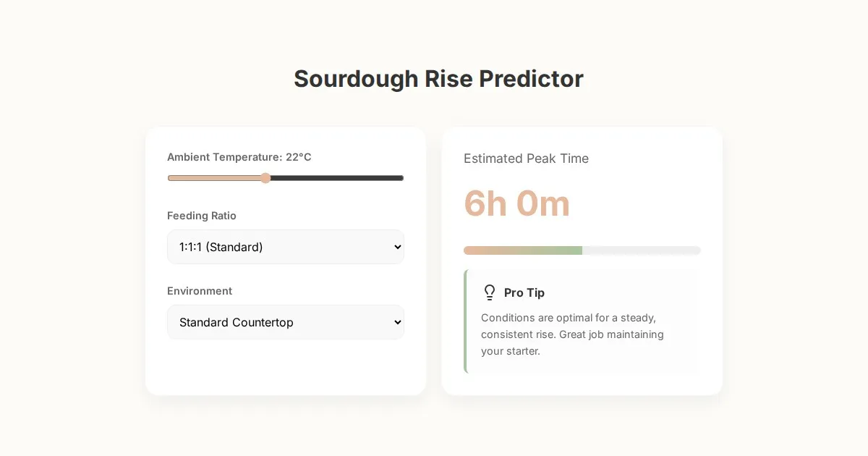Open the Environment dropdown

(285, 322)
